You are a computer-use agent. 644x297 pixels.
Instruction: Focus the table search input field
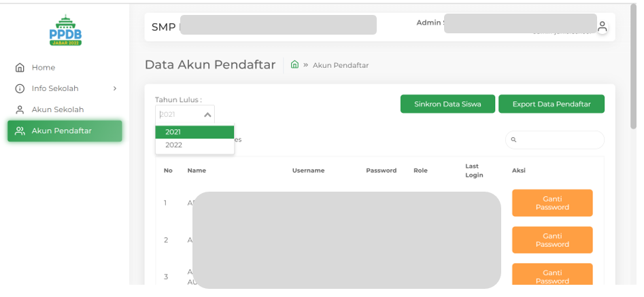click(x=559, y=140)
